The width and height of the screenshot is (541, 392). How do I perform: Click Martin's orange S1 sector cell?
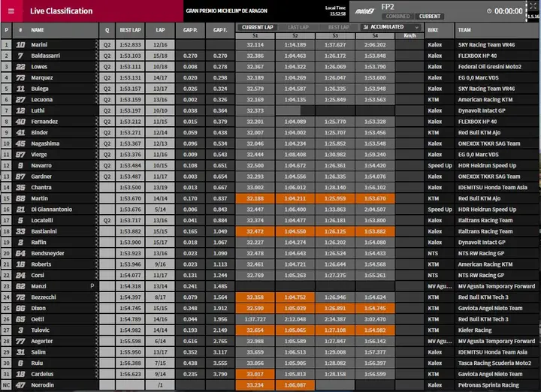click(x=255, y=198)
